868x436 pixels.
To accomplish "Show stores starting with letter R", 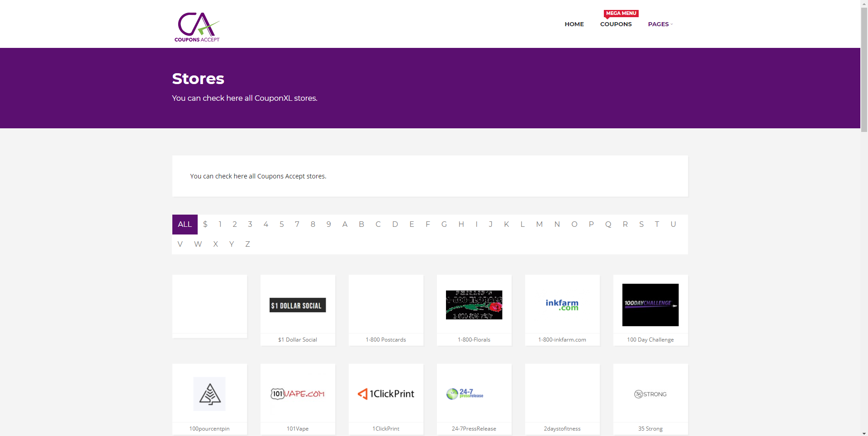I will (625, 225).
